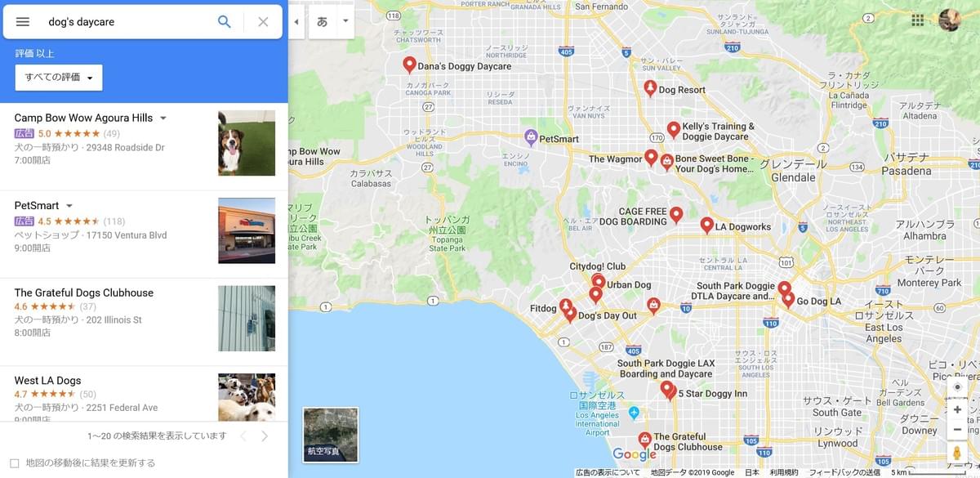This screenshot has height=478, width=980.
Task: Switch to the 航空写真 satellite view thumbnail
Action: coord(331,435)
